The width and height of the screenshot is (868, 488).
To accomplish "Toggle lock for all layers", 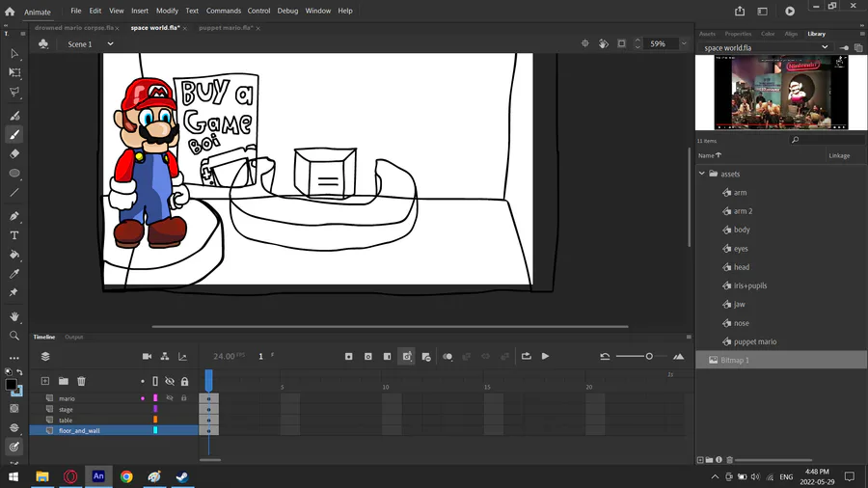I will click(184, 381).
